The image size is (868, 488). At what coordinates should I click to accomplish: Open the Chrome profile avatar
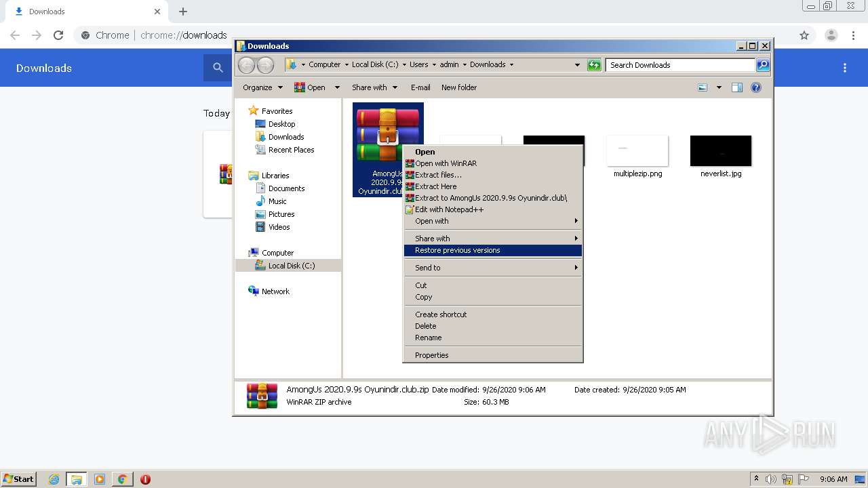coord(831,35)
